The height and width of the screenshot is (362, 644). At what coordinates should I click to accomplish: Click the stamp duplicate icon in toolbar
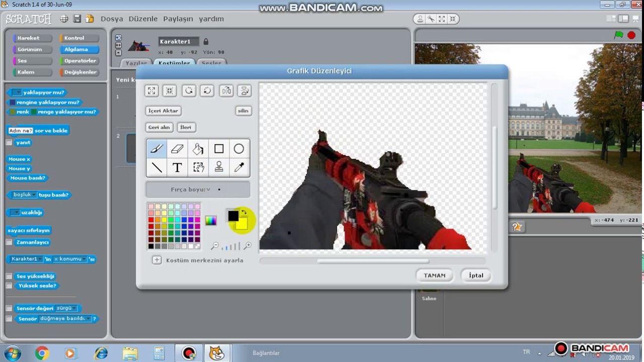pyautogui.click(x=420, y=19)
